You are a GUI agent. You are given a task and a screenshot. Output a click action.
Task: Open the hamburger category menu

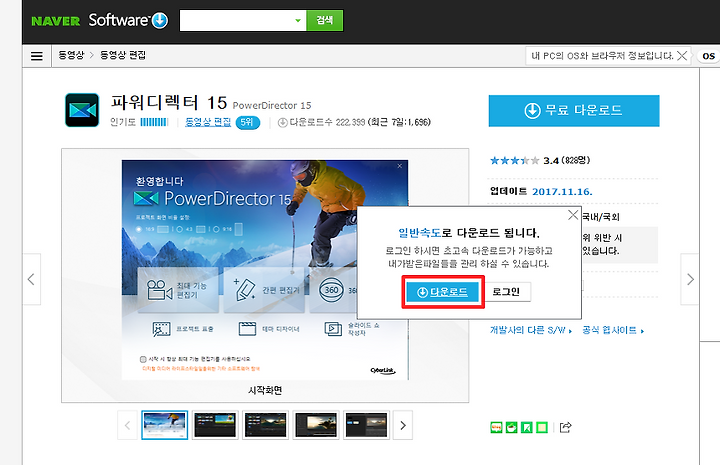pos(37,56)
